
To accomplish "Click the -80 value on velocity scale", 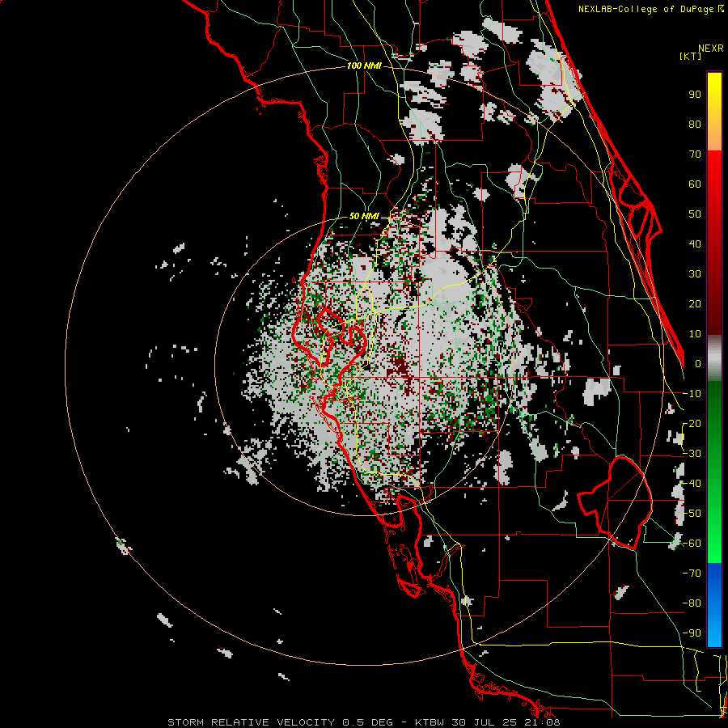I will click(x=692, y=603).
